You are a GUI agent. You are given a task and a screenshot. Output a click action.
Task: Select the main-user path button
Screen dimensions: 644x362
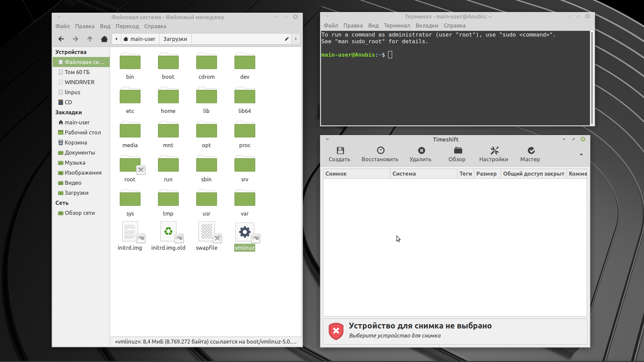(140, 39)
